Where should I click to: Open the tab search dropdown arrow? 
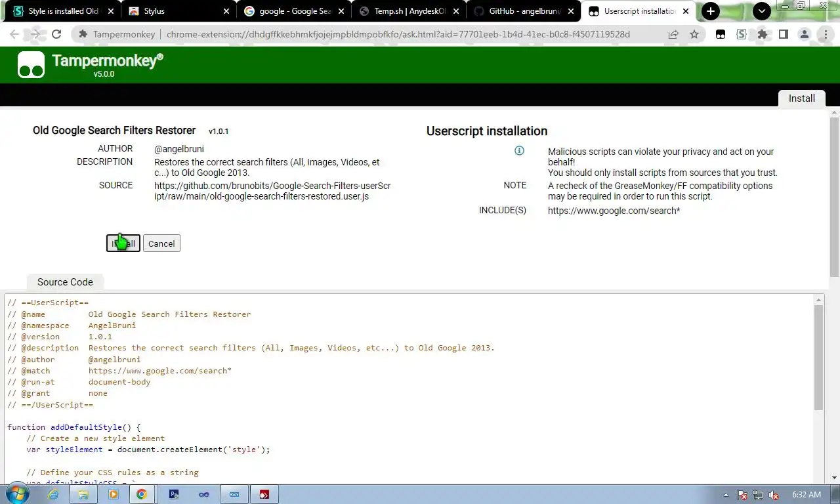point(762,11)
